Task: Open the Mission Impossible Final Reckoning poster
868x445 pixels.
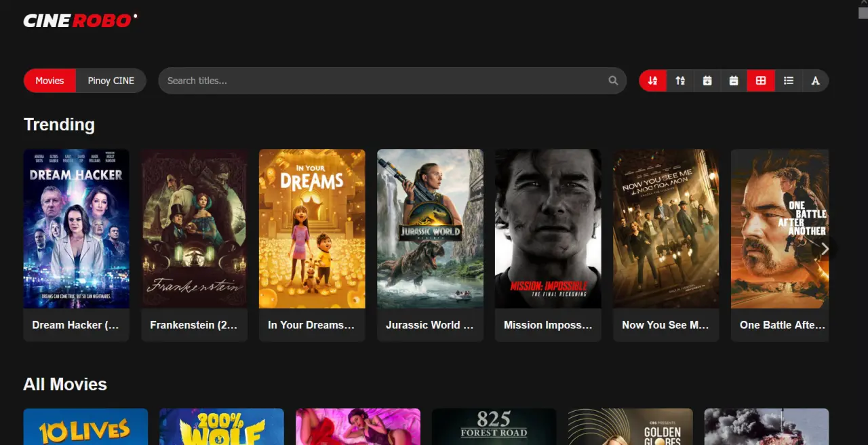Action: [x=548, y=229]
